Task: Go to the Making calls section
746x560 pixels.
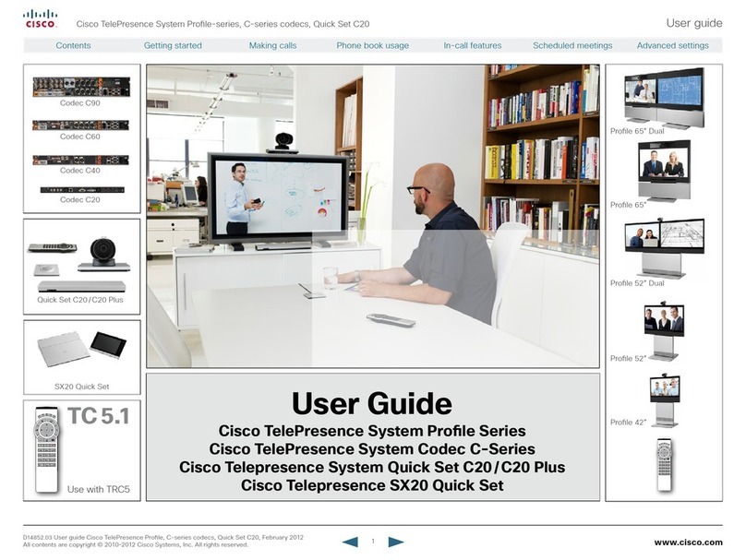Action: [x=272, y=45]
